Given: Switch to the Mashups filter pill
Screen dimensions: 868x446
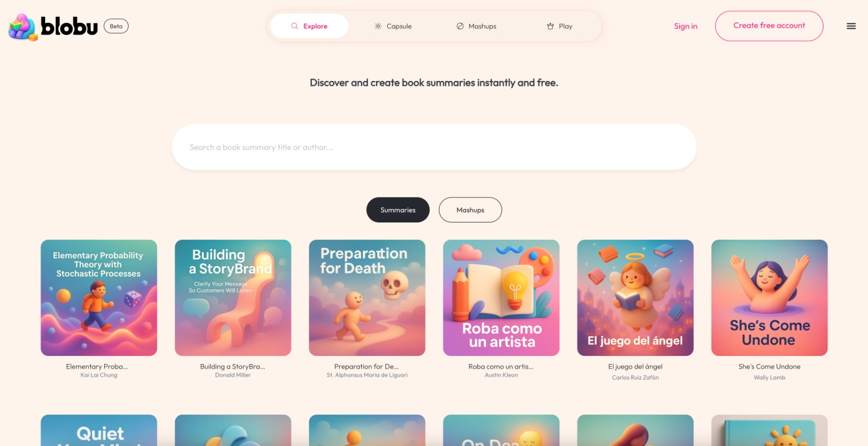Looking at the screenshot, I should point(470,210).
